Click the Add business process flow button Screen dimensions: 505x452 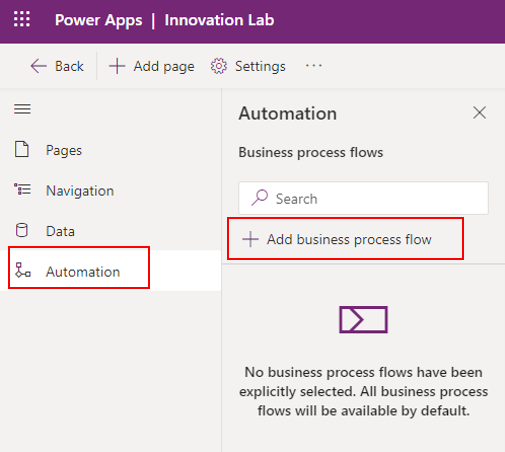tap(345, 239)
